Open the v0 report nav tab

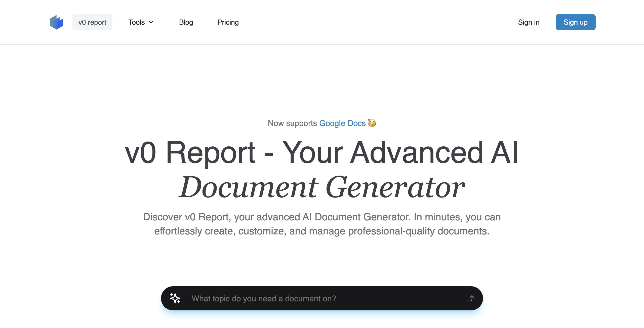pos(92,22)
